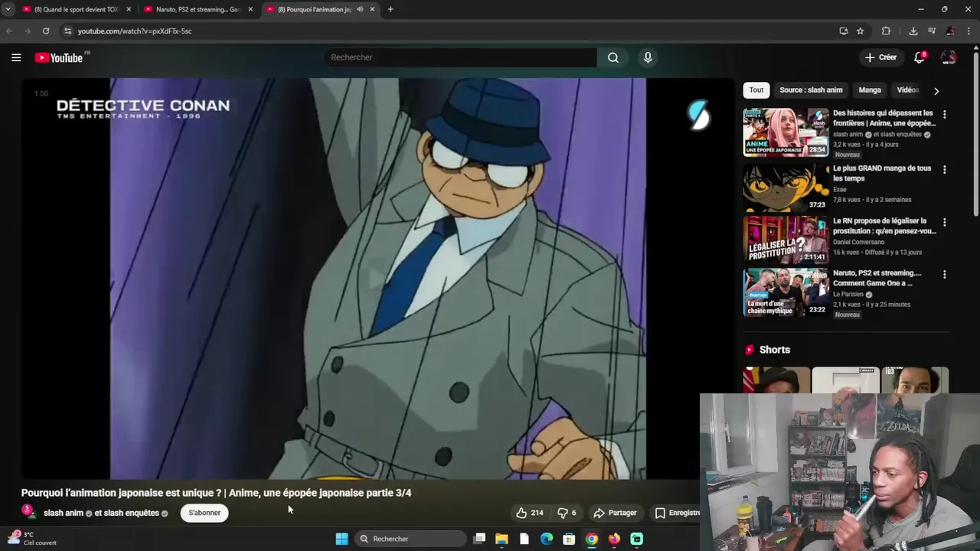Switch to 'Naruto, PS2 et streaming' tab

[x=199, y=9]
